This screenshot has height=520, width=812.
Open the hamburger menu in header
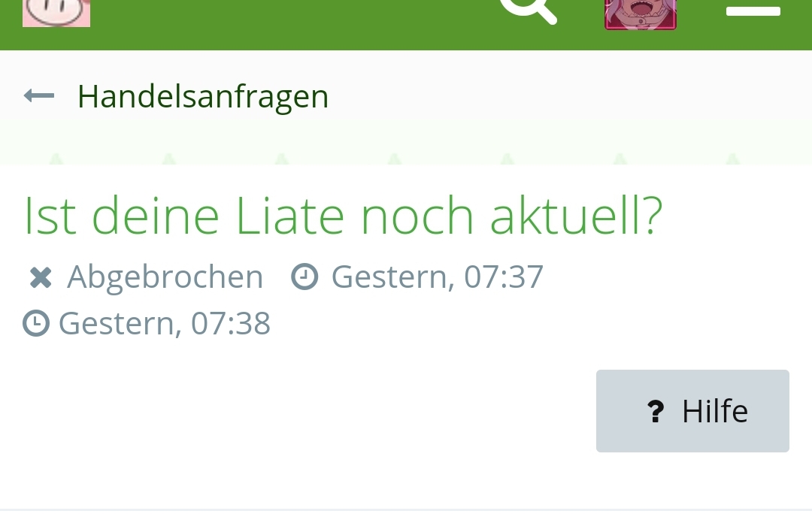(x=753, y=11)
